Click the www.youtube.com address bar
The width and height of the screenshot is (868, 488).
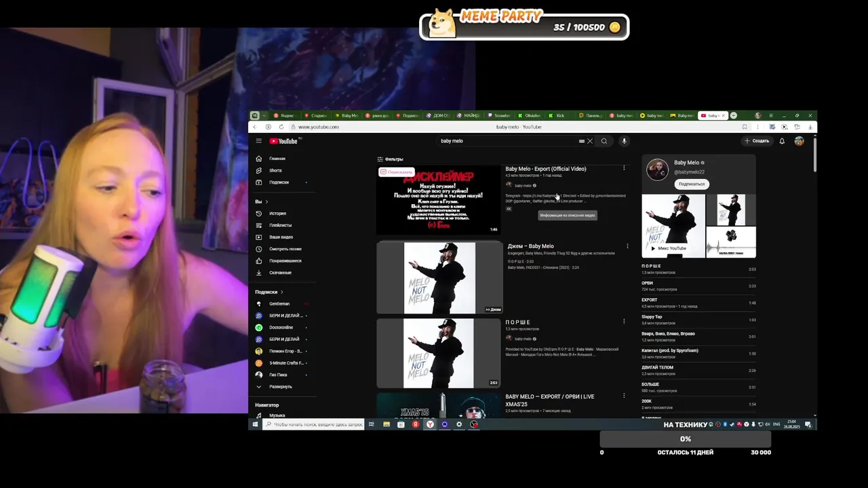coord(318,127)
